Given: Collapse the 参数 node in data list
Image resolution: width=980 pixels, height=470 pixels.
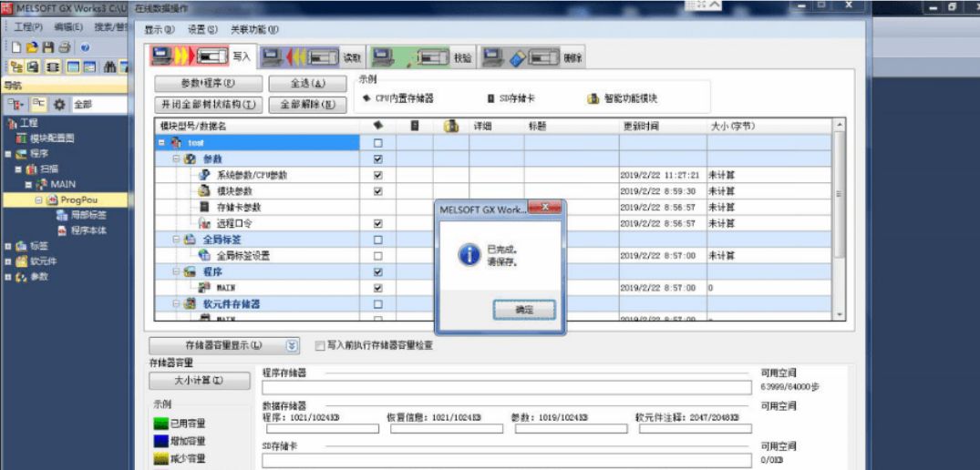Looking at the screenshot, I should pos(177,159).
